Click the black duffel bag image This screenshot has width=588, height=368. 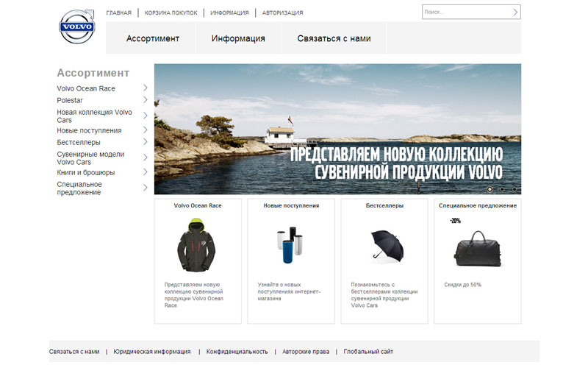click(x=477, y=249)
